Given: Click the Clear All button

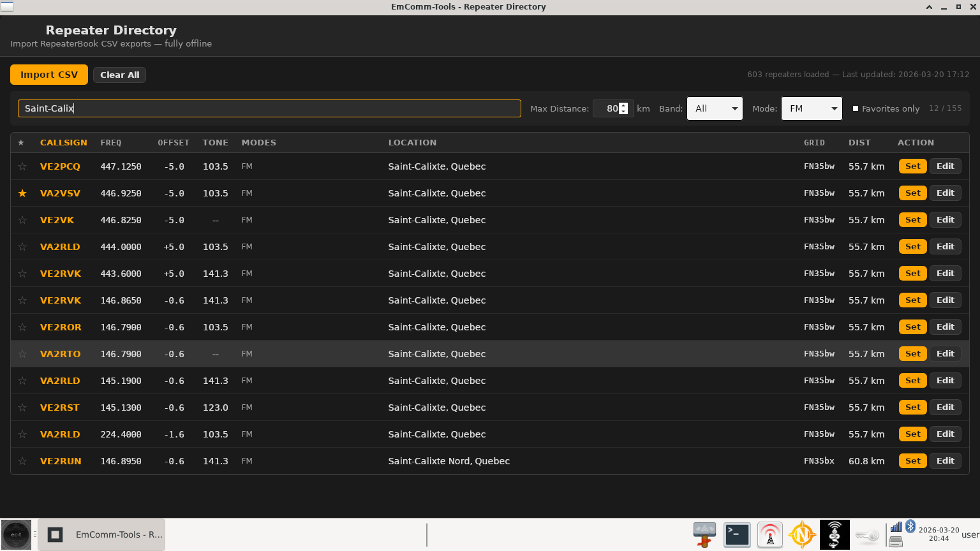Looking at the screenshot, I should 120,75.
